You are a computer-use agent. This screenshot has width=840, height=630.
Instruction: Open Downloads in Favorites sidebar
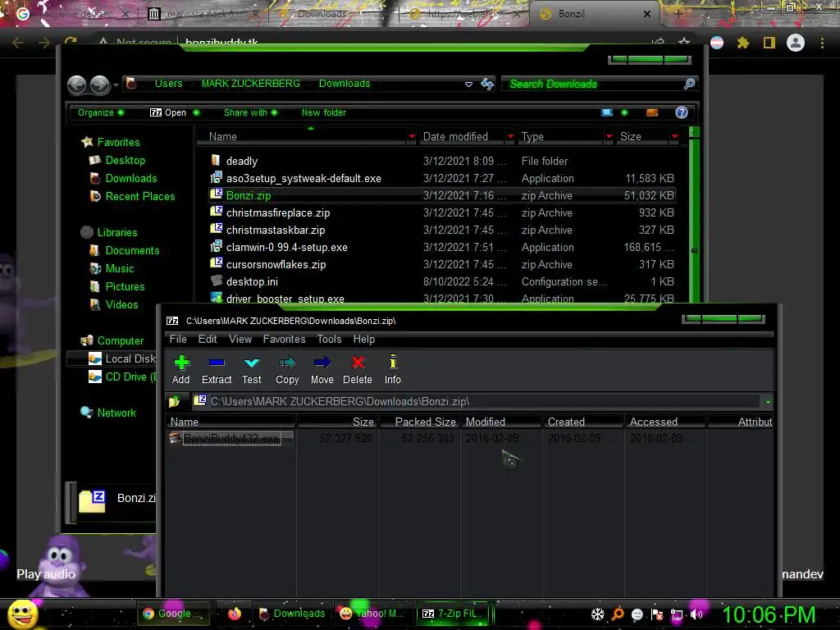(130, 178)
